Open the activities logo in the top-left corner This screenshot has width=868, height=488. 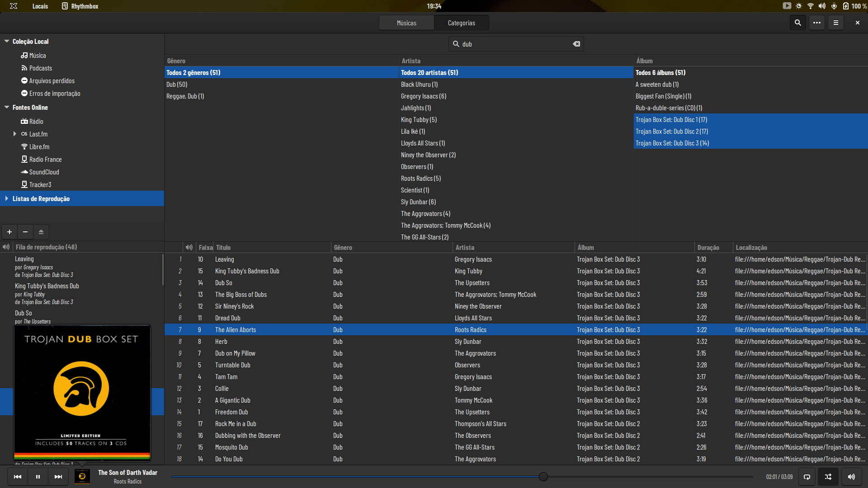(14, 6)
